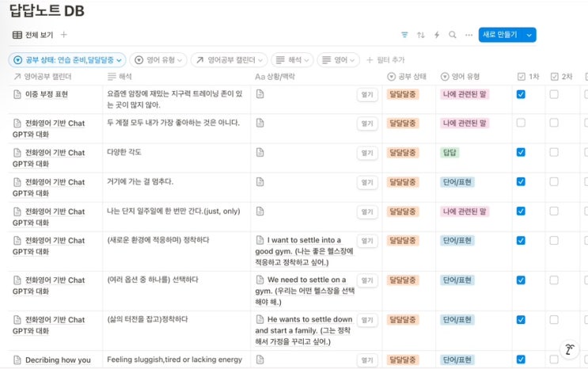Image resolution: width=588 pixels, height=369 pixels.
Task: Click 단어/표현 tag in the 거기에 가는 걸 멈추다 row
Action: (457, 182)
